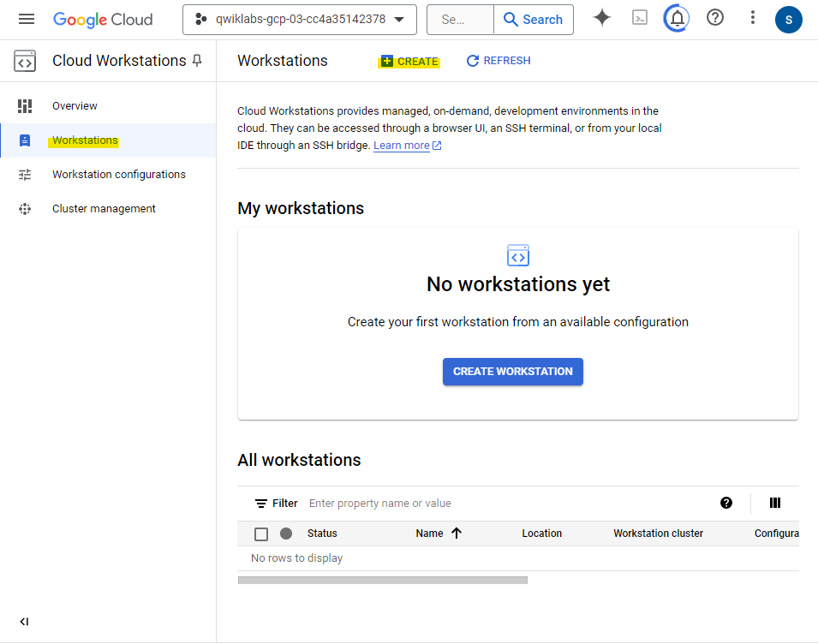Sort by Location column header
Viewport: 818px width, 644px height.
pyautogui.click(x=541, y=534)
